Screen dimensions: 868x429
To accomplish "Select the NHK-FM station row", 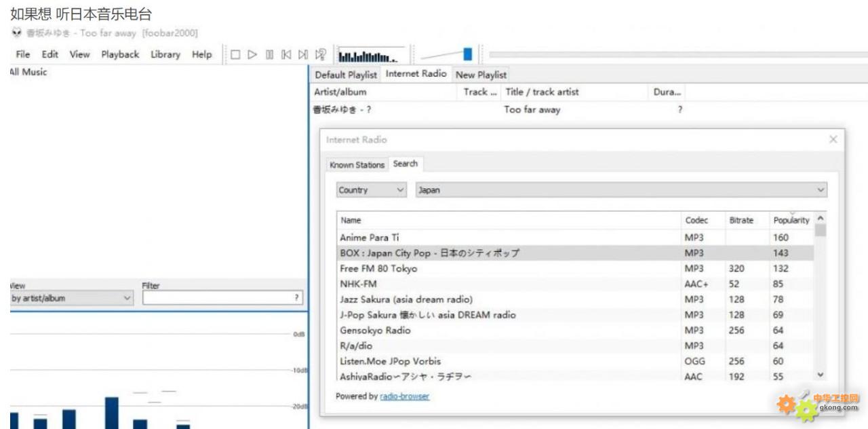I will (x=509, y=284).
